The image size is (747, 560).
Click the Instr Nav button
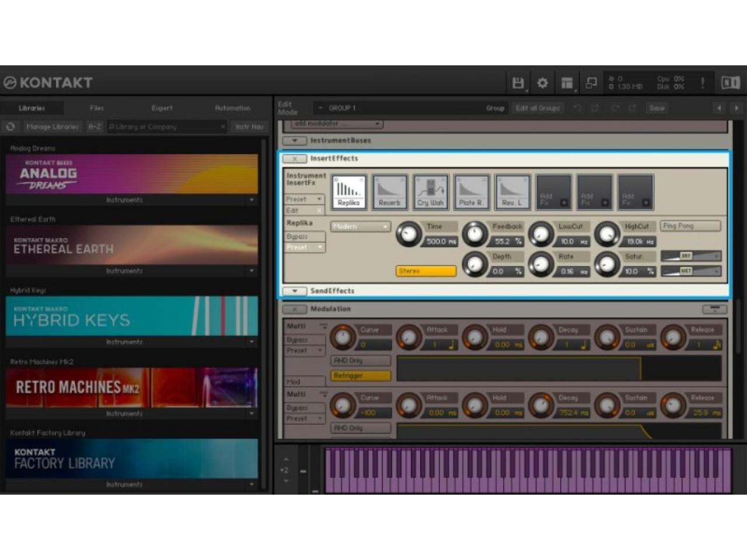click(249, 127)
